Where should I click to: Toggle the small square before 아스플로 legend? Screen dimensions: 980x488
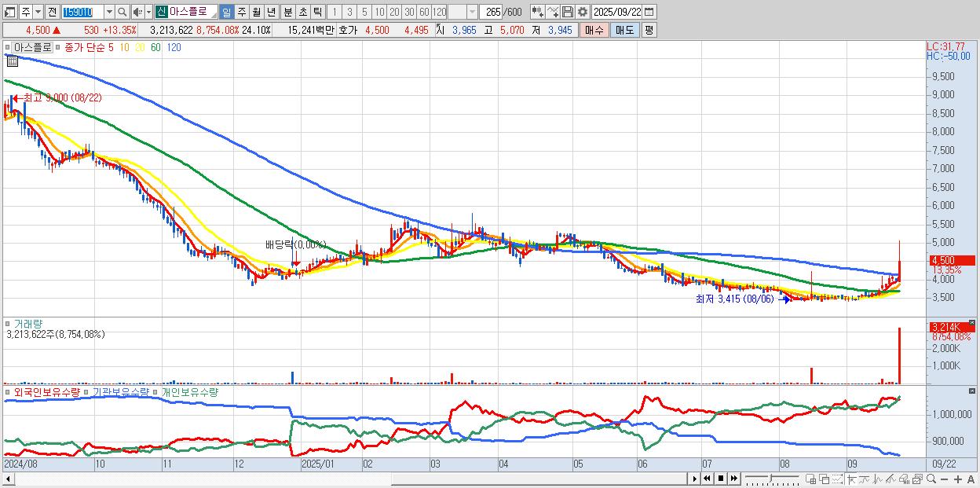(9, 47)
